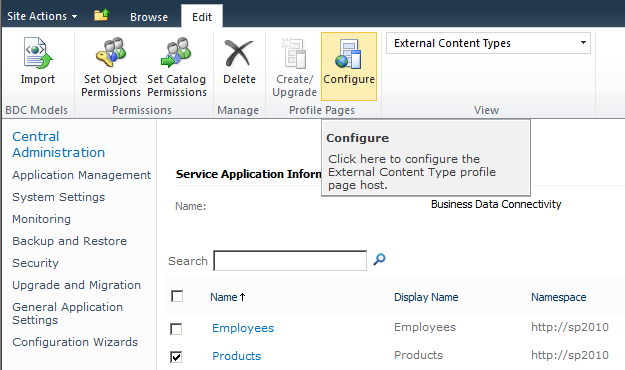The height and width of the screenshot is (370, 625).
Task: Open Monitoring section
Action: coord(41,219)
